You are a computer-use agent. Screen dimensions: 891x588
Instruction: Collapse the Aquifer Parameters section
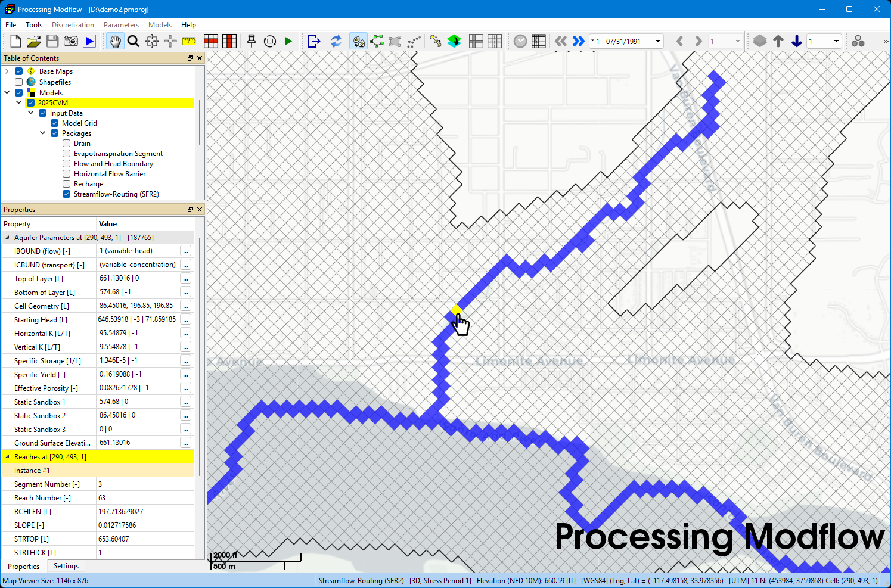(x=8, y=238)
